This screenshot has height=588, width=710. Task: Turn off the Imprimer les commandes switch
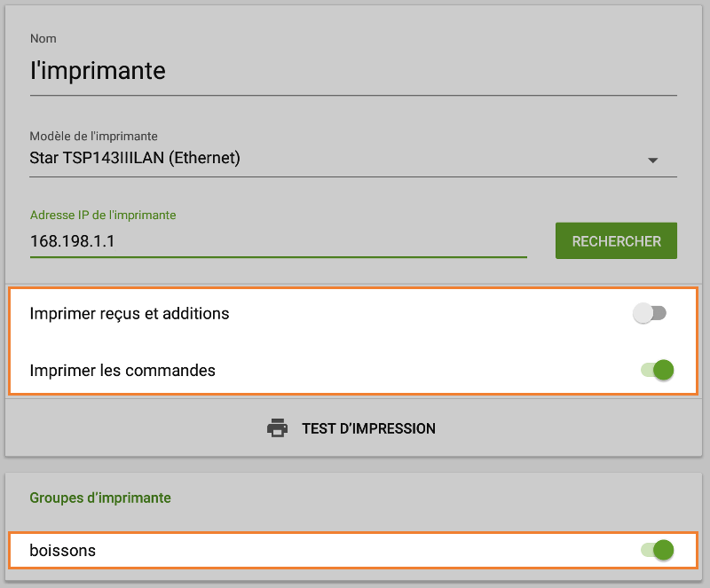[x=657, y=370]
